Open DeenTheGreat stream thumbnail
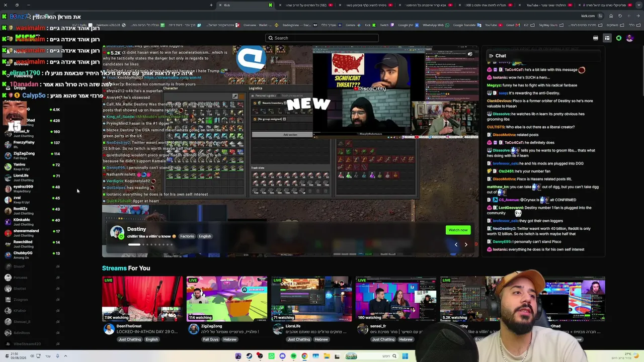 point(142,299)
